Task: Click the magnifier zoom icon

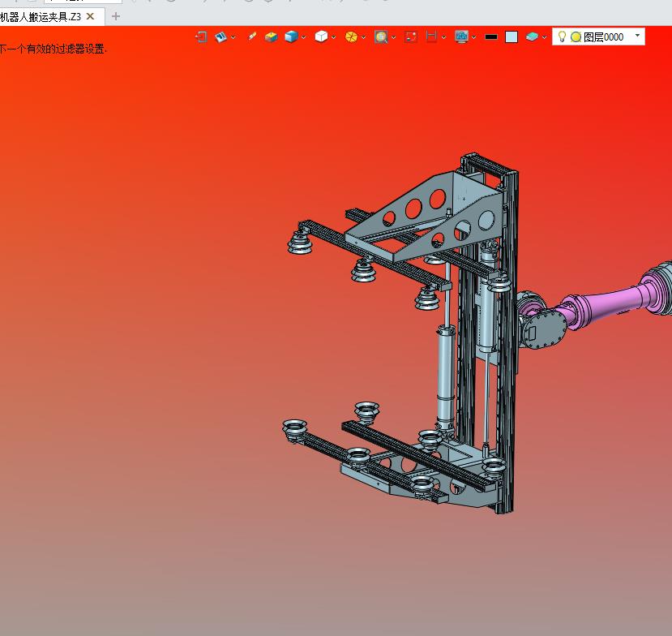Action: (x=380, y=37)
